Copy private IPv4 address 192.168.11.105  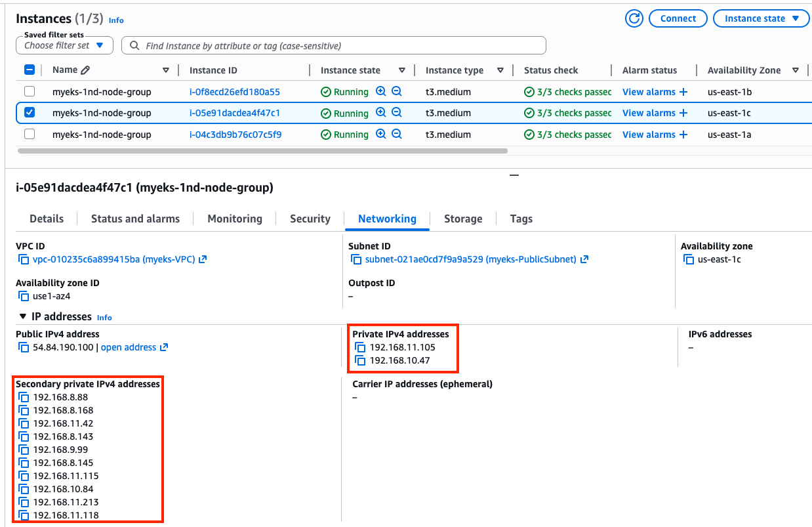(360, 347)
